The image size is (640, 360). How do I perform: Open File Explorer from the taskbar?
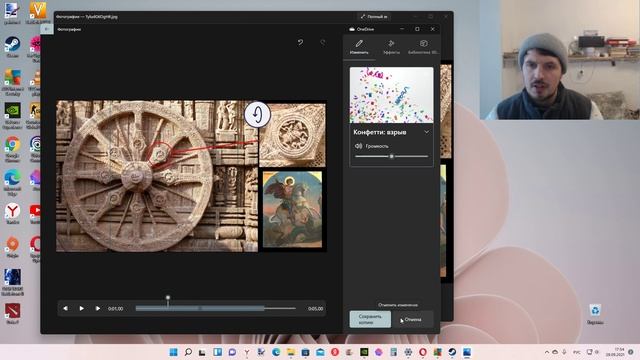tap(291, 352)
